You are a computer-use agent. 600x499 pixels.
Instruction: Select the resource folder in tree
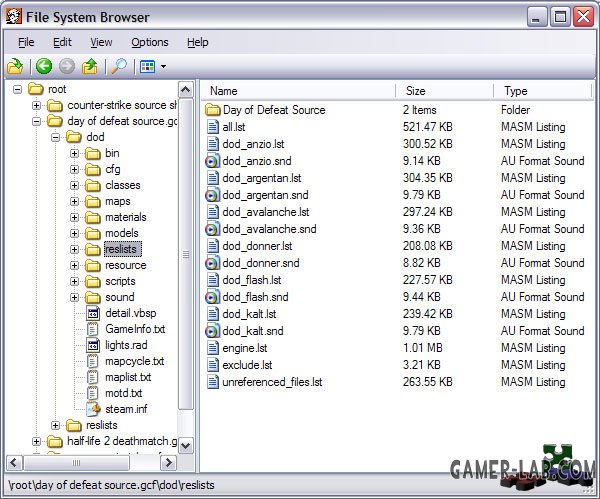(126, 265)
